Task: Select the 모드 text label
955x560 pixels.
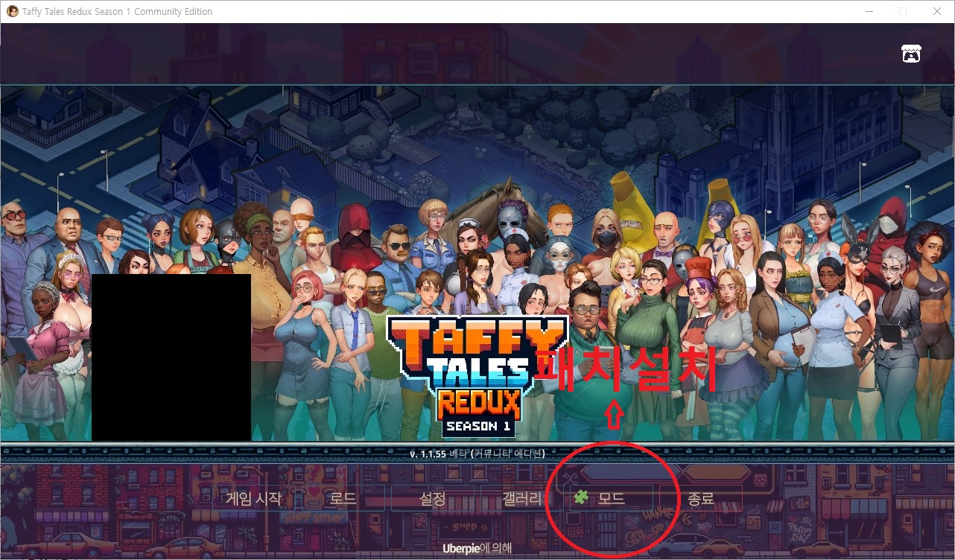Action: coord(612,498)
